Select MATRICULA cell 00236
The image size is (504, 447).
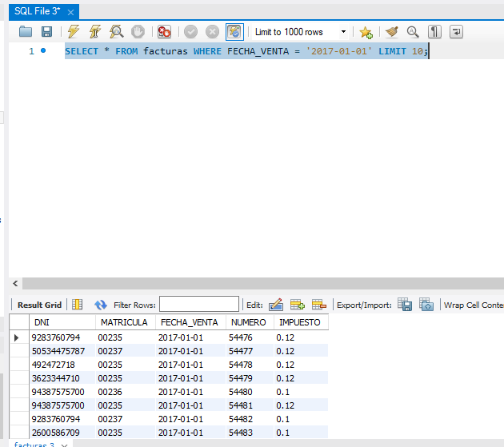[x=126, y=392]
